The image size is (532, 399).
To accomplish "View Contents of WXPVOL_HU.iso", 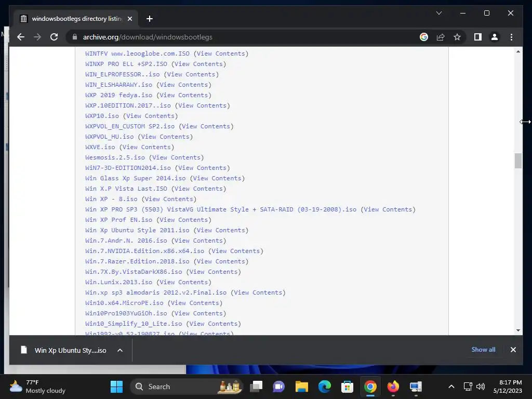I will 165,137.
